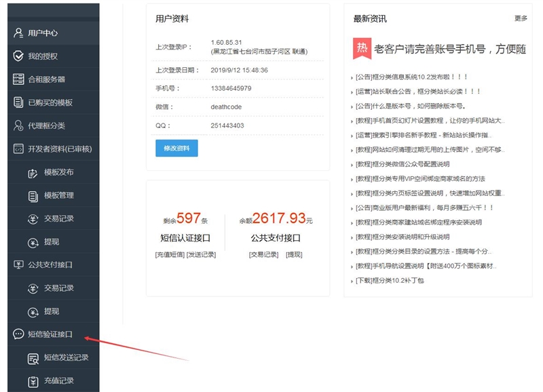Open 用户中心 in the sidebar
Viewport: 543px width, 392px height.
(43, 33)
